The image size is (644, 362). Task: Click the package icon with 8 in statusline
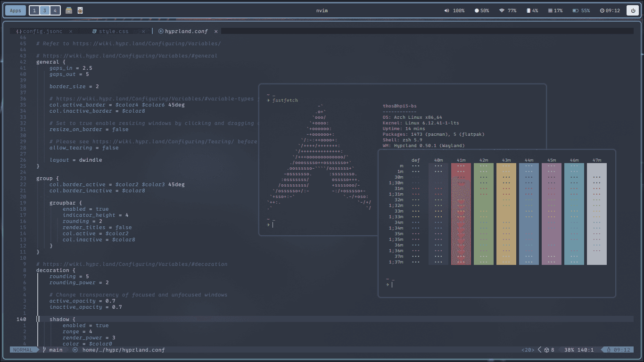point(549,350)
